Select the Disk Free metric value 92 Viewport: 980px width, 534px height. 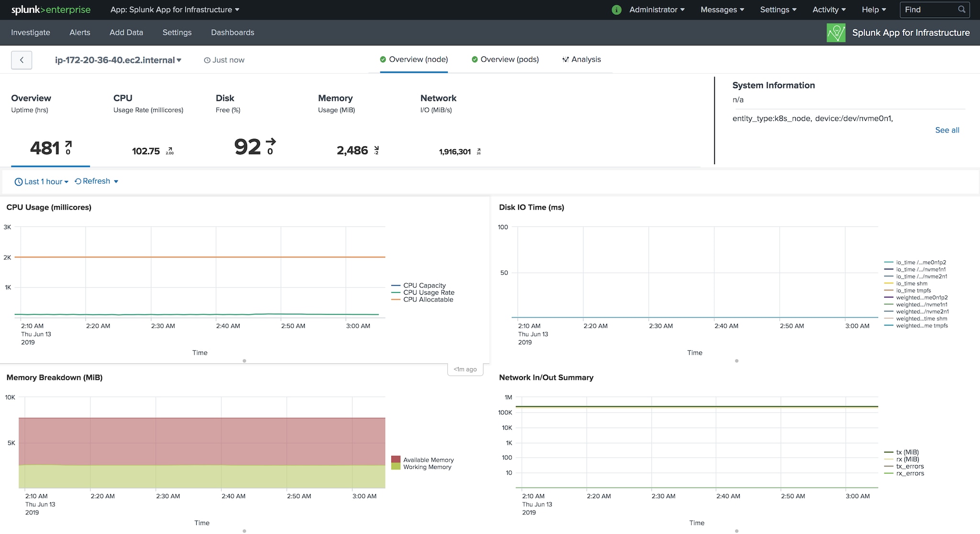247,147
